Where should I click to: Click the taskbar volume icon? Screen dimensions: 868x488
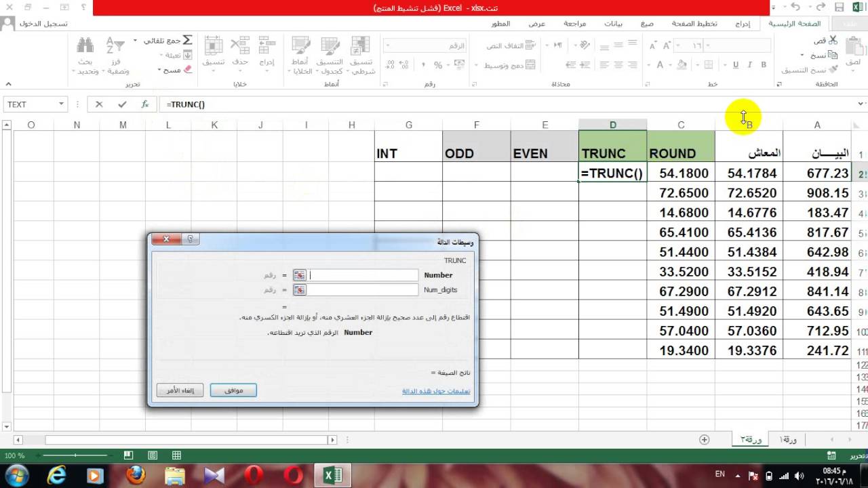pos(800,475)
